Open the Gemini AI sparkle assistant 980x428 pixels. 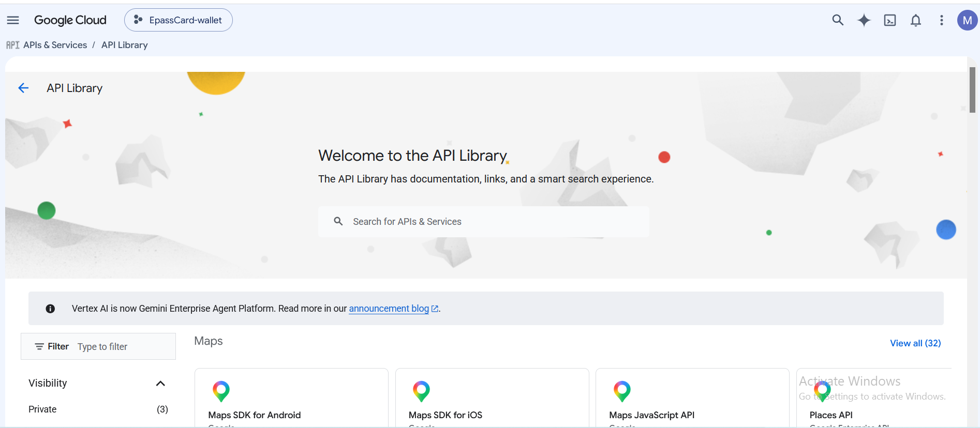point(864,20)
